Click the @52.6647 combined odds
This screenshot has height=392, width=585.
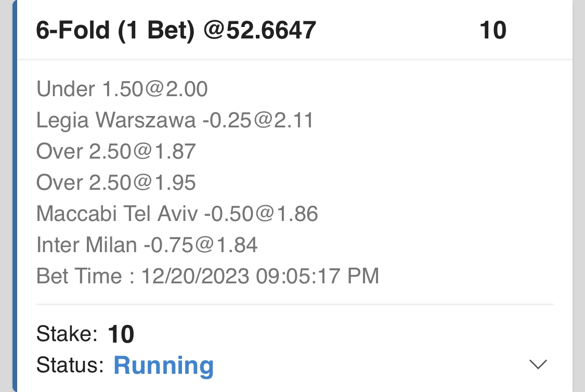[260, 31]
